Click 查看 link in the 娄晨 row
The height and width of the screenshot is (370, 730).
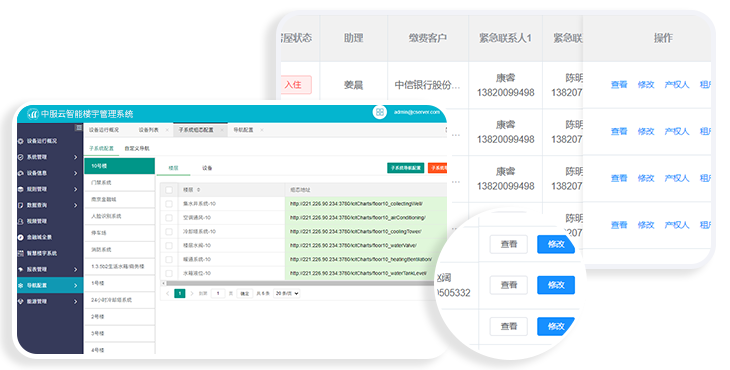[x=619, y=85]
